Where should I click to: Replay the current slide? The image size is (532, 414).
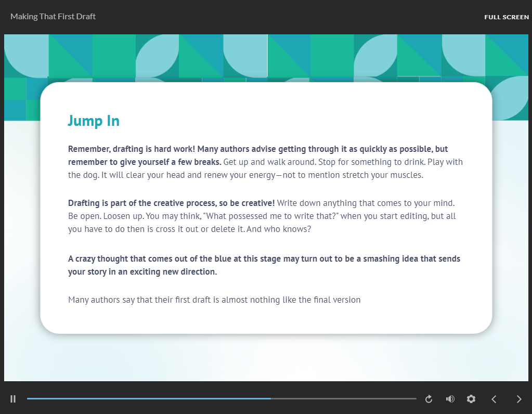[429, 399]
